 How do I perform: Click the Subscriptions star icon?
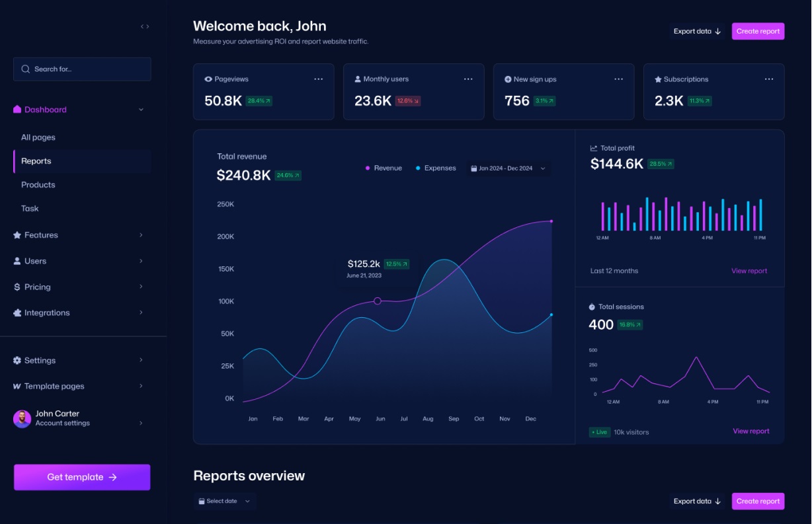tap(659, 79)
